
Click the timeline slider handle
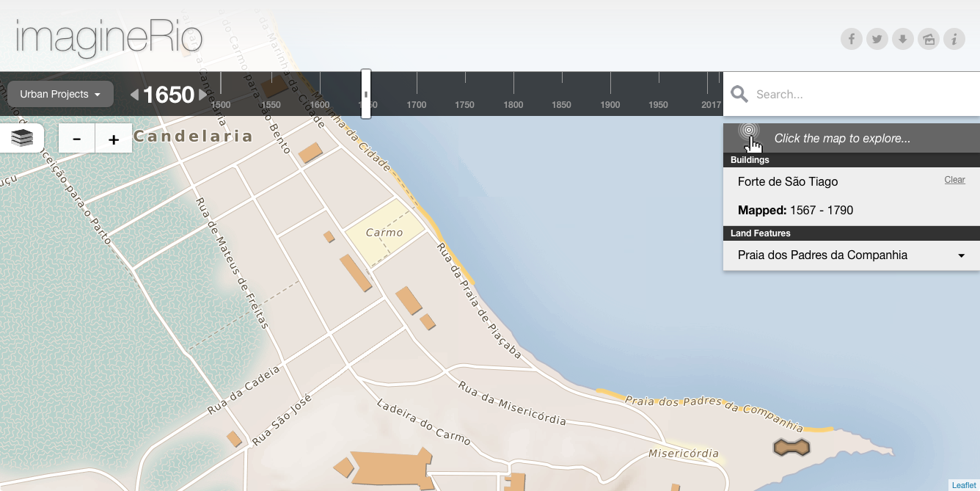pyautogui.click(x=366, y=94)
